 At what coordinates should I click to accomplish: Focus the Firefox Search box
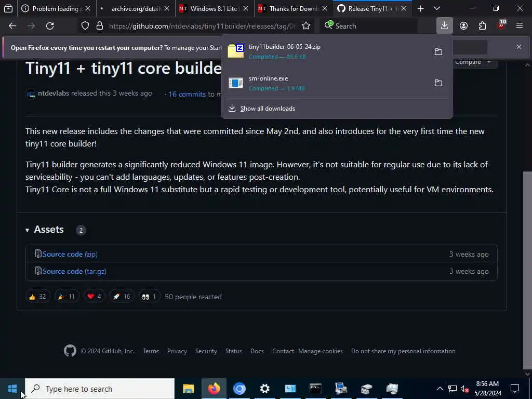tap(368, 26)
